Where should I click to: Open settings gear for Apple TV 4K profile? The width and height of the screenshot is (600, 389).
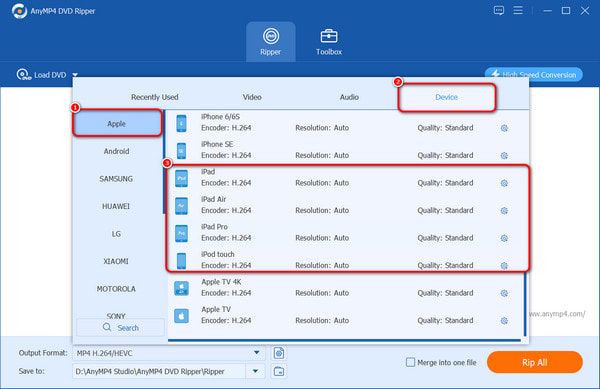tap(504, 293)
